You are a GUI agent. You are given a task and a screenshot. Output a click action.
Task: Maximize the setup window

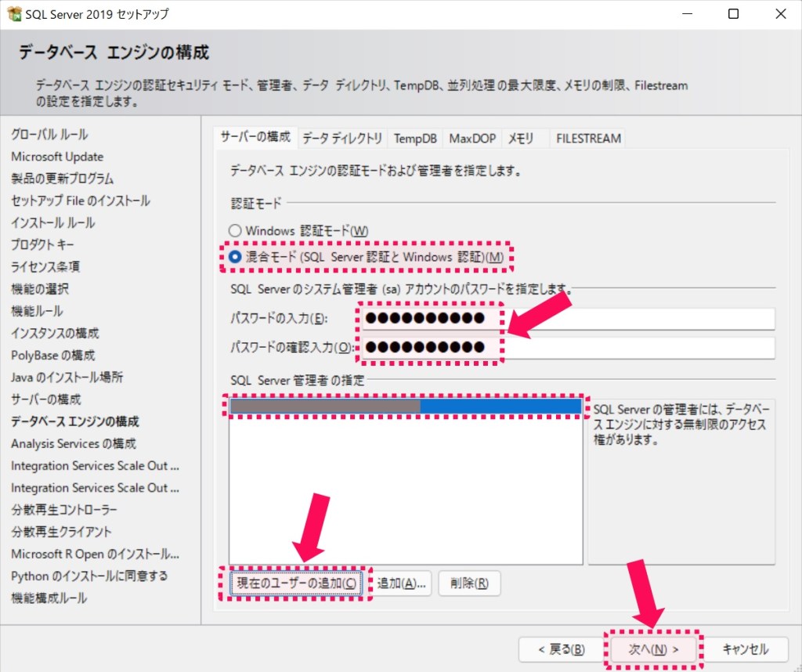[x=733, y=14]
